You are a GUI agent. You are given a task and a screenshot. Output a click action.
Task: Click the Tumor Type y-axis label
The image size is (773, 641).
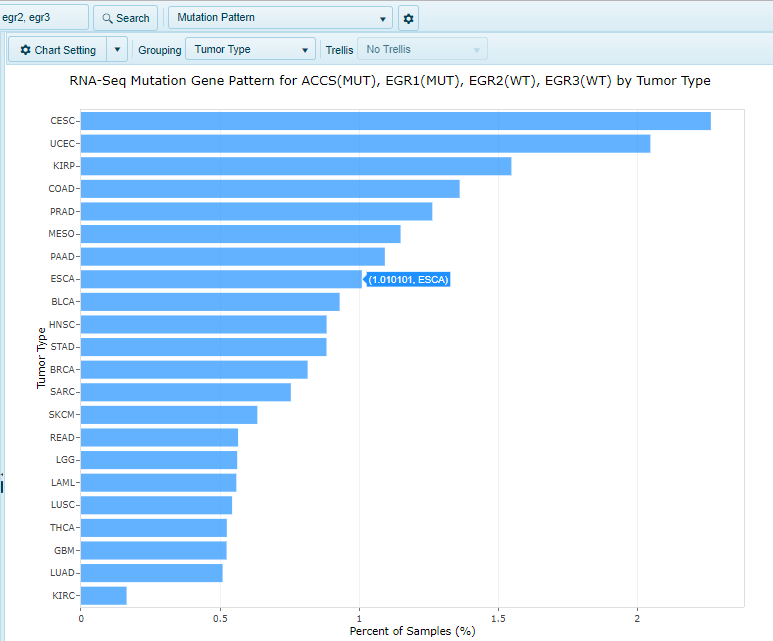(41, 358)
